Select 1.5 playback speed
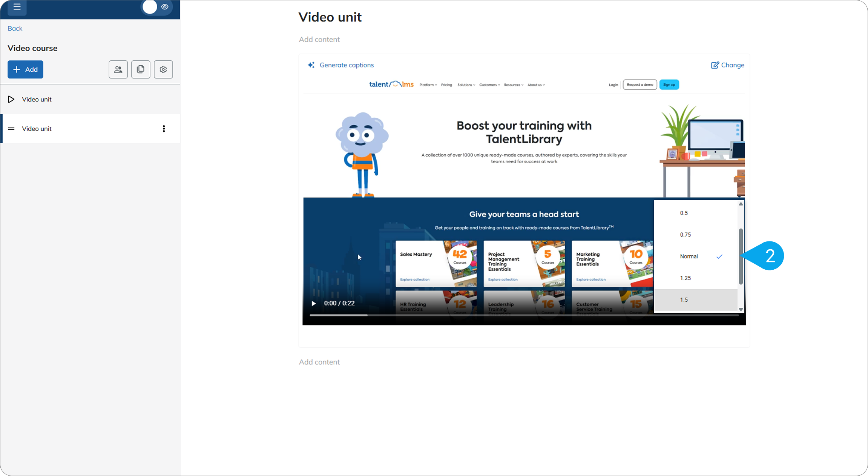Image resolution: width=868 pixels, height=476 pixels. 696,300
